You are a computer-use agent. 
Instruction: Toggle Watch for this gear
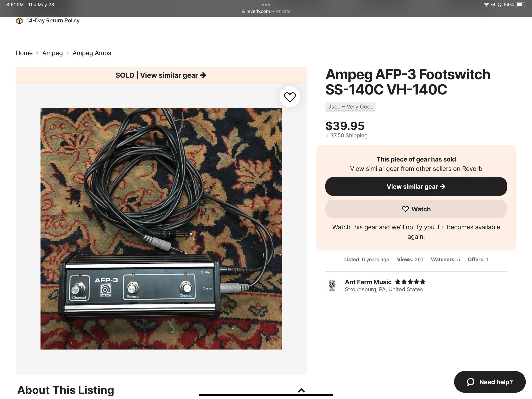tap(416, 209)
